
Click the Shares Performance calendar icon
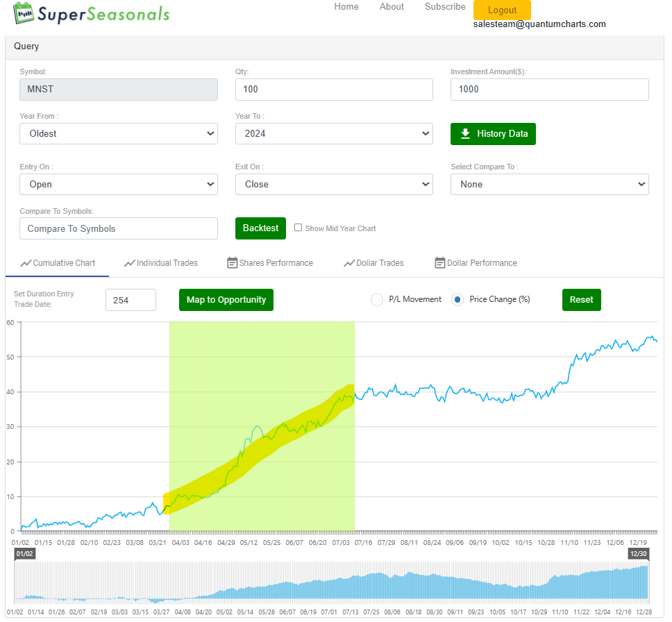pos(232,263)
